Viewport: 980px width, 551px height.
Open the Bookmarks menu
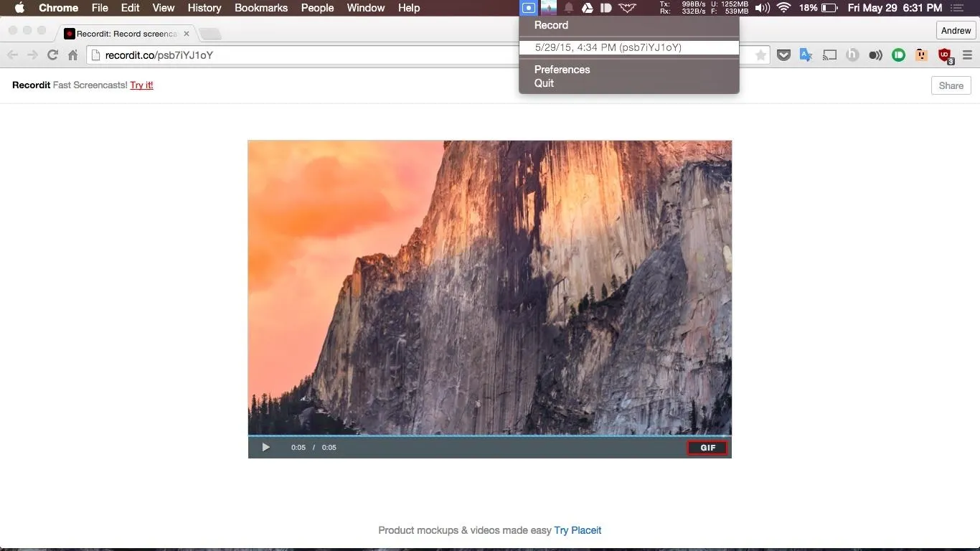[261, 8]
